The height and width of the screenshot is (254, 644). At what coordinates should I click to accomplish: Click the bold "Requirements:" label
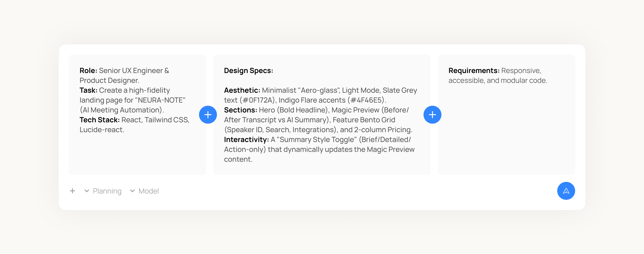(474, 71)
